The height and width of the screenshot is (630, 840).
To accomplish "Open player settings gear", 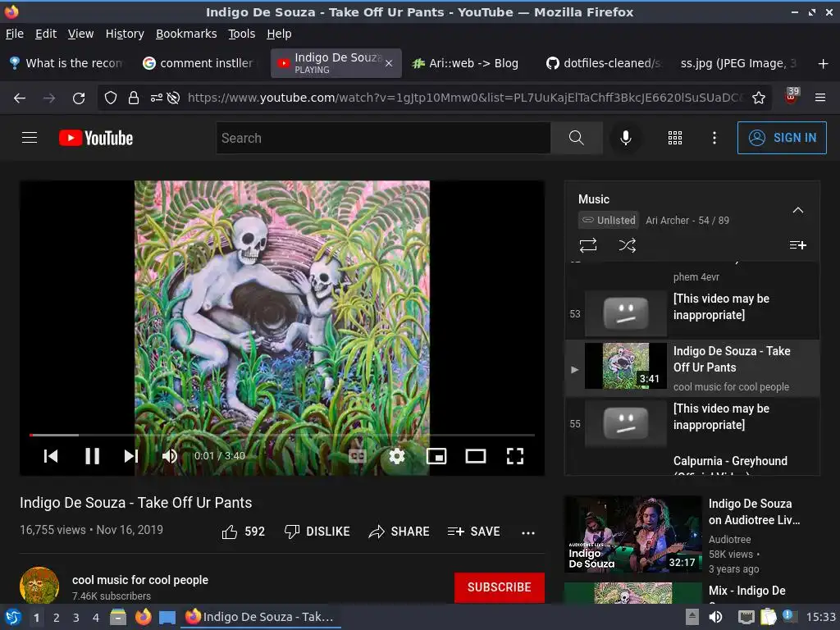I will 397,456.
